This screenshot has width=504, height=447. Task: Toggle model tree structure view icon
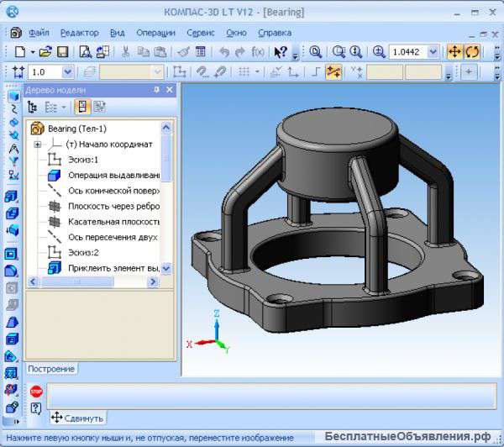(x=32, y=107)
